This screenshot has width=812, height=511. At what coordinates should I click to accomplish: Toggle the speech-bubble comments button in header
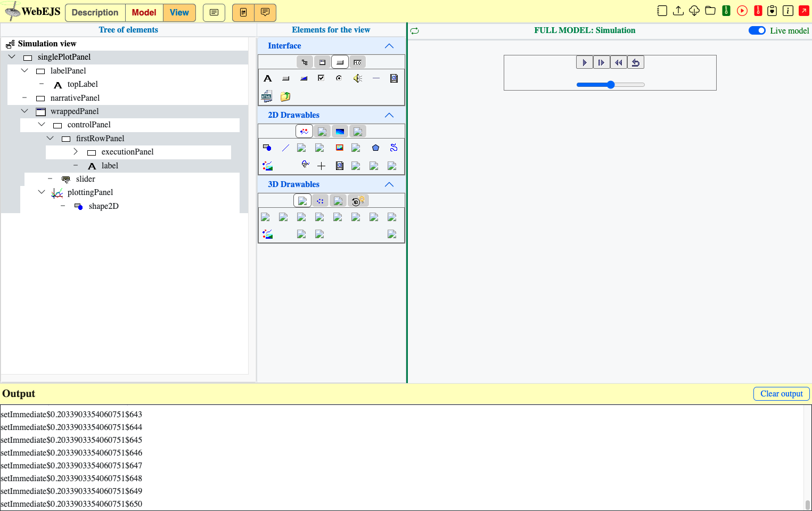(x=265, y=12)
